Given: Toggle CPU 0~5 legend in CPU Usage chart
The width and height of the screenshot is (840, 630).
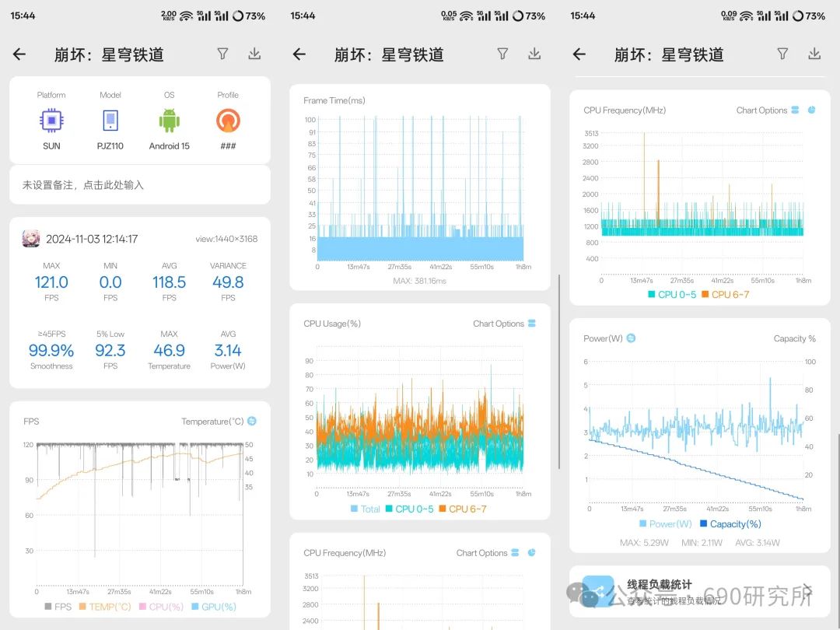Looking at the screenshot, I should coord(410,509).
